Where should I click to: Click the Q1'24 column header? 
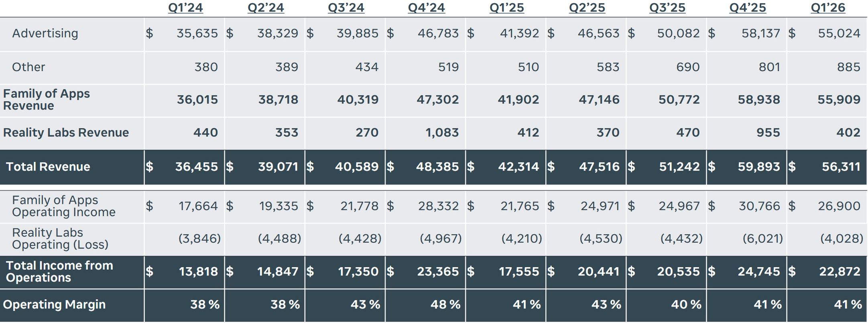(x=185, y=8)
